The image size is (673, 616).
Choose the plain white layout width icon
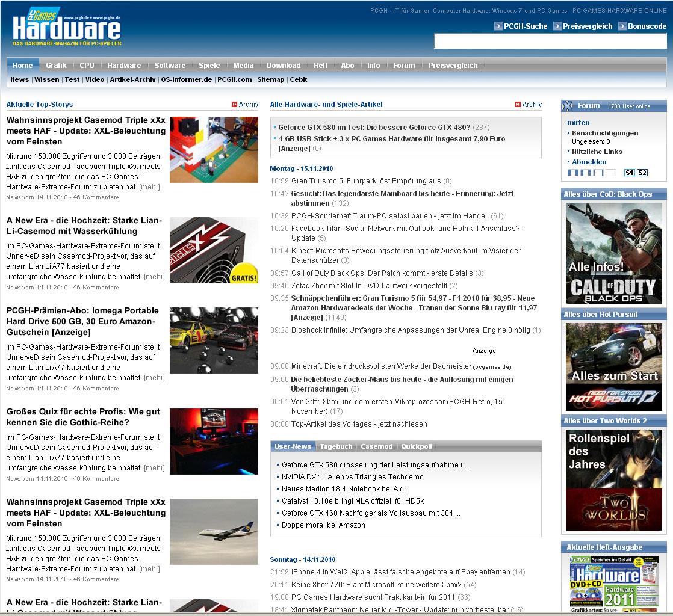point(611,173)
